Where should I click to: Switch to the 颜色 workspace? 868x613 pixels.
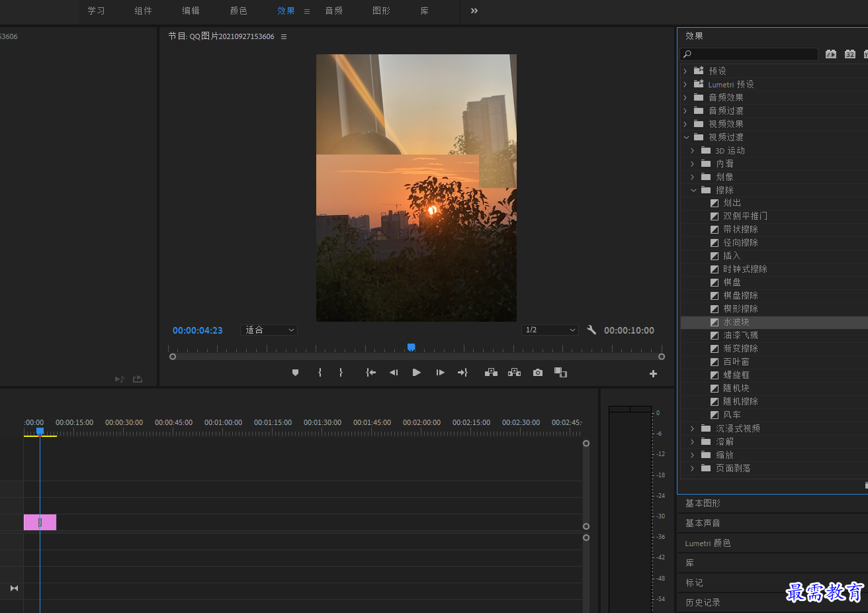239,11
